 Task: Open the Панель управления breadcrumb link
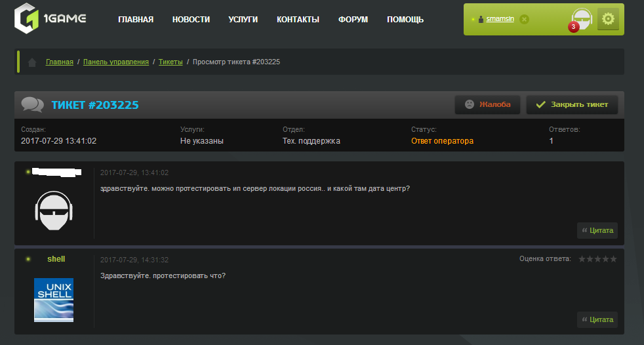(x=116, y=62)
